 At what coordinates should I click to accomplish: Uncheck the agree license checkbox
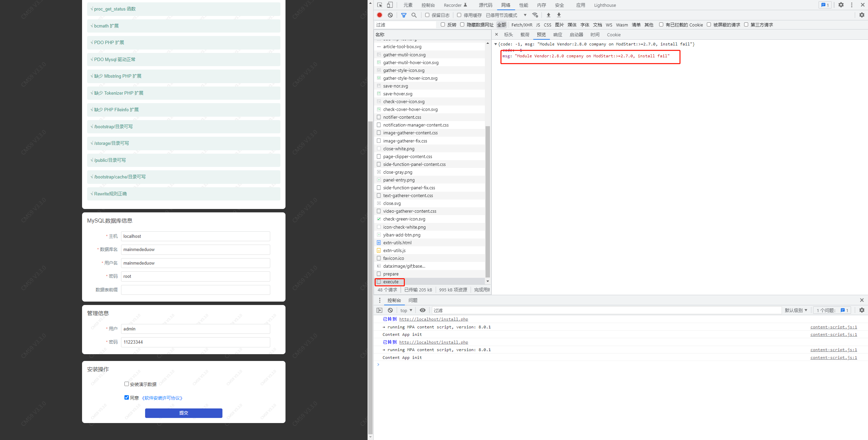pyautogui.click(x=126, y=398)
